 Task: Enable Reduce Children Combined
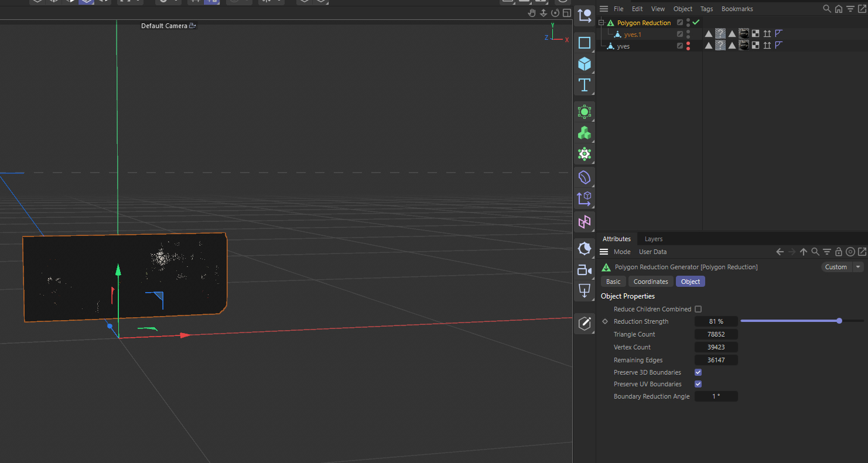coord(698,308)
